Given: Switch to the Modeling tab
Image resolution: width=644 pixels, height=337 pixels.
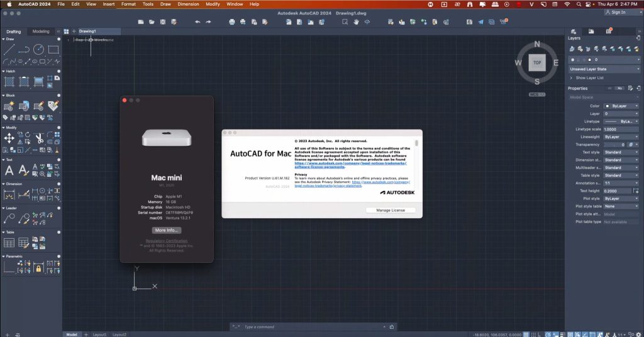Looking at the screenshot, I should (41, 31).
